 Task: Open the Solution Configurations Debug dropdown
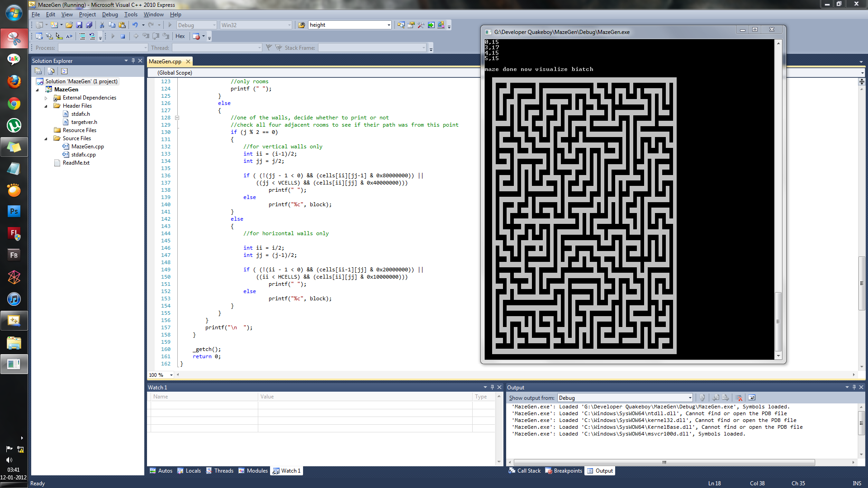point(196,25)
